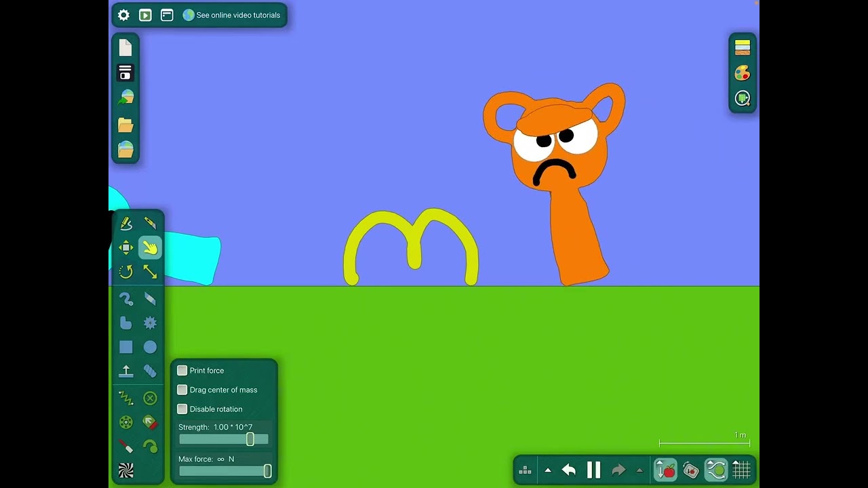The image size is (868, 488).
Task: Redo the undone action
Action: click(x=618, y=470)
